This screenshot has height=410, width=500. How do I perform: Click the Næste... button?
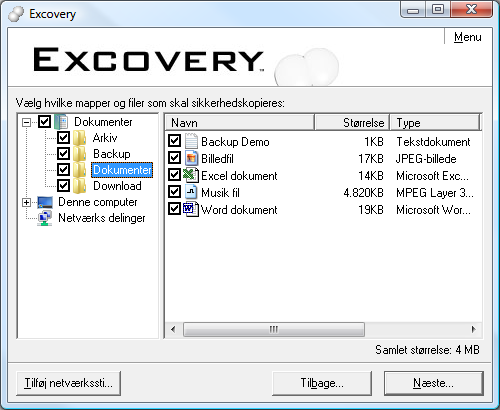(x=434, y=383)
